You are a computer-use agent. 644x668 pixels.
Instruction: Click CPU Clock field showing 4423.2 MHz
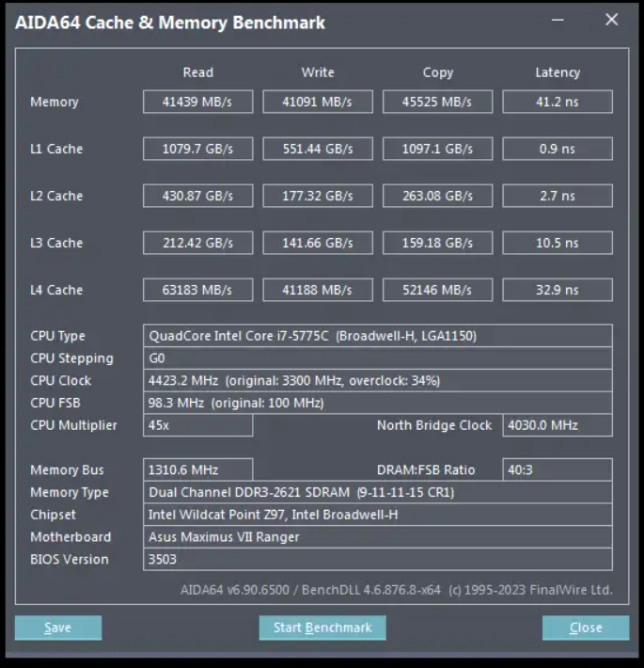pos(378,380)
